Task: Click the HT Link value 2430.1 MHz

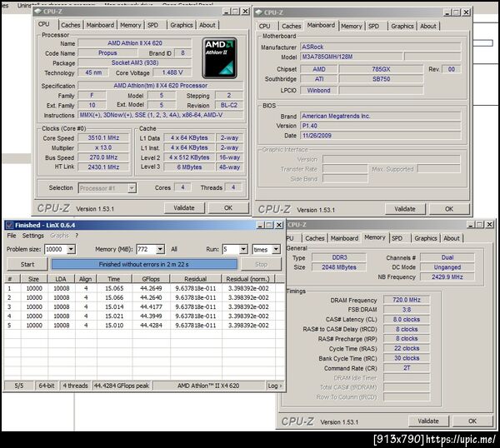Action: tap(103, 167)
